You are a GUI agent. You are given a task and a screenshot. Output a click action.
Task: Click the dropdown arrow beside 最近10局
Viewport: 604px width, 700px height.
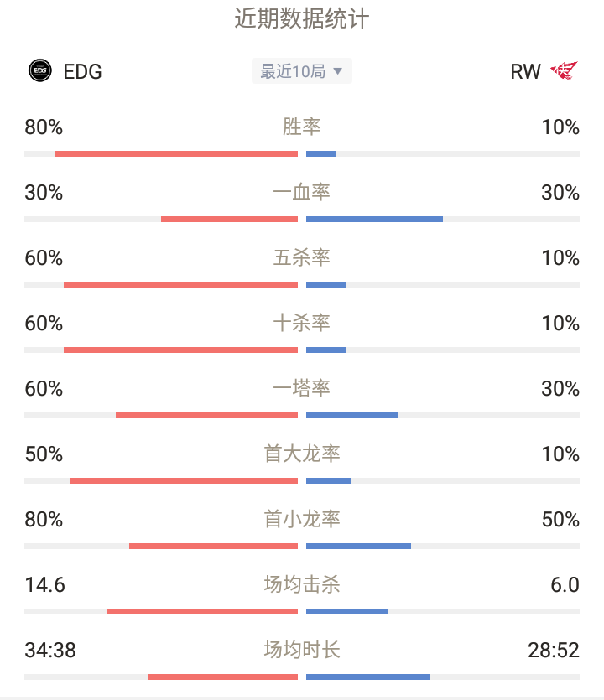pos(338,71)
